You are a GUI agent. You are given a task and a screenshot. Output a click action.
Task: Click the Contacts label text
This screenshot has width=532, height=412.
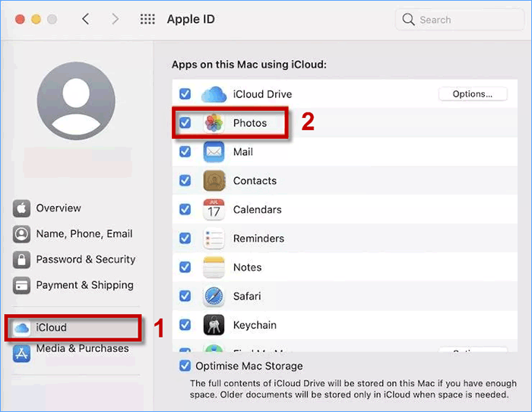(x=255, y=181)
